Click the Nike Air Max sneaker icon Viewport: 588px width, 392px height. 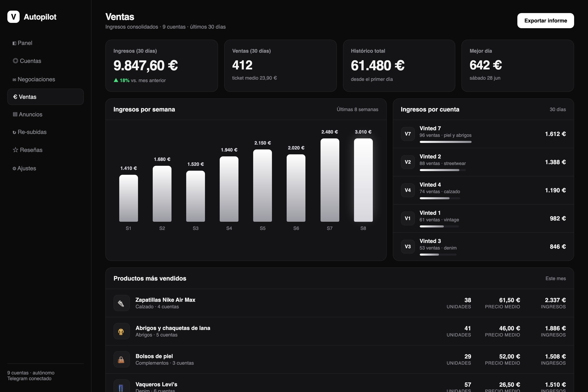coord(121,303)
